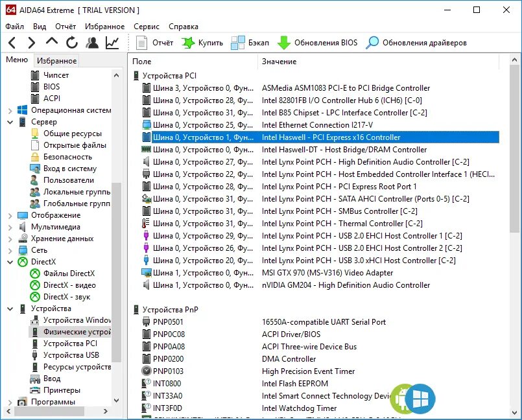Open the Вид menu
This screenshot has height=420, width=522.
(x=40, y=27)
